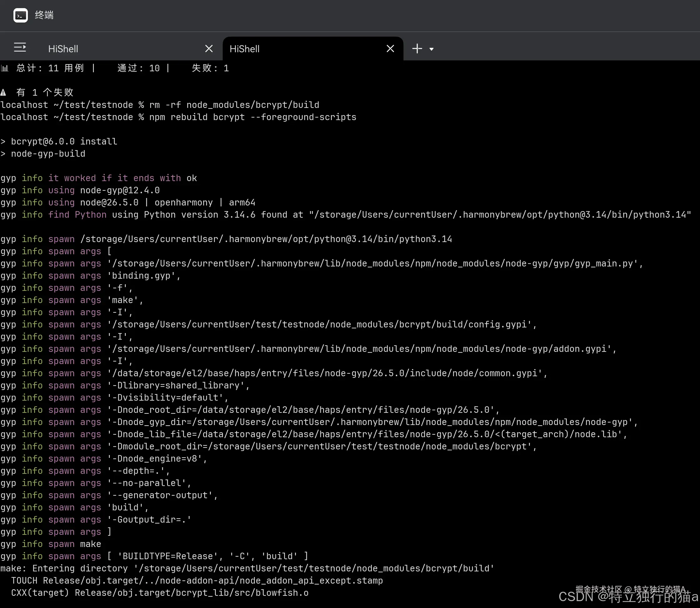Click the arg 'make' in spawn args
The width and height of the screenshot is (700, 608).
[125, 300]
